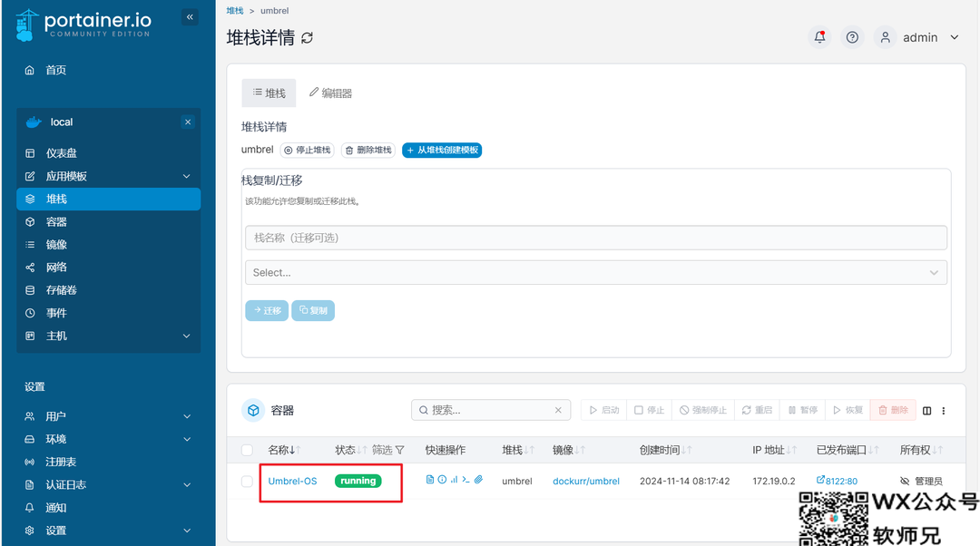The height and width of the screenshot is (546, 980).
Task: Click the portainer.io logo
Action: click(83, 25)
